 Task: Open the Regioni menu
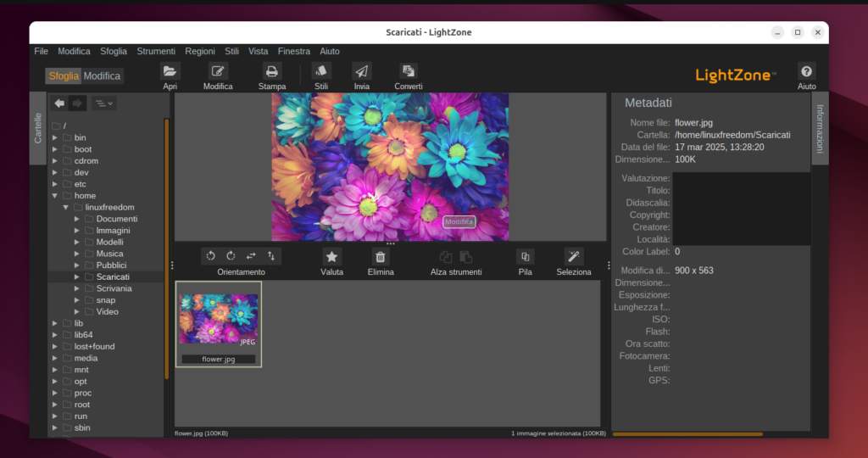point(200,52)
